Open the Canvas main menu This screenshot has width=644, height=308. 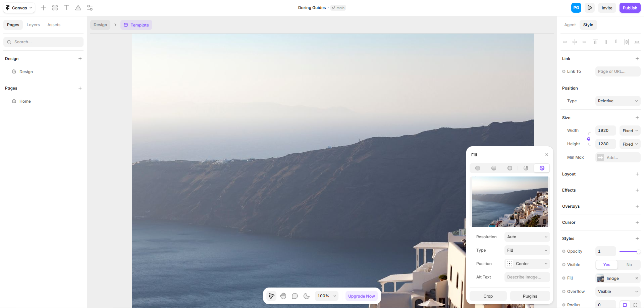coord(19,8)
